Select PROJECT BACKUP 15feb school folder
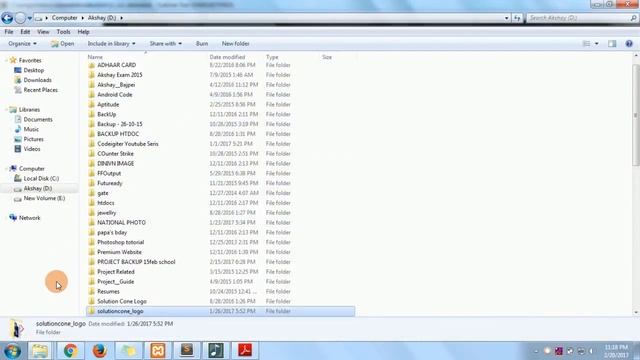Viewport: 640px width, 360px height. click(x=136, y=262)
